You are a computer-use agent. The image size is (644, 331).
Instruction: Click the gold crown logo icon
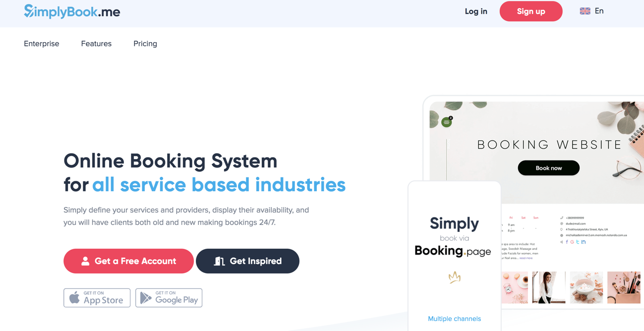coord(455,277)
